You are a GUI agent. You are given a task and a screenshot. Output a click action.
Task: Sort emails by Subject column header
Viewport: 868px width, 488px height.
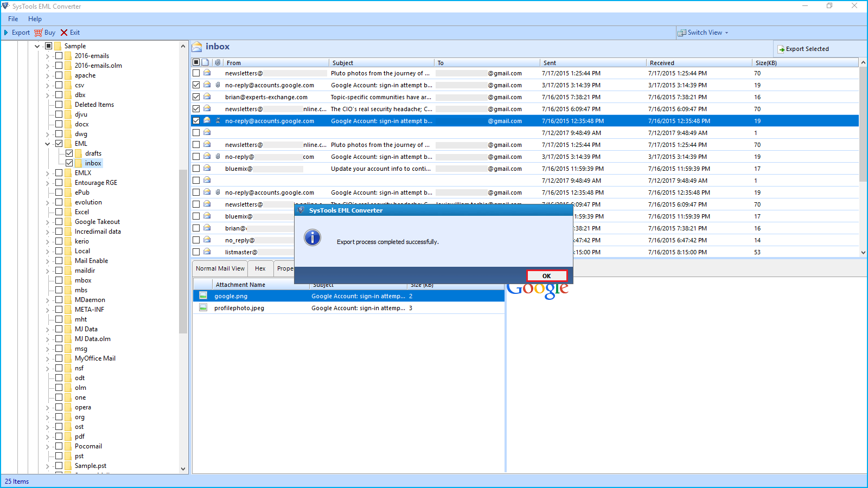[x=381, y=63]
